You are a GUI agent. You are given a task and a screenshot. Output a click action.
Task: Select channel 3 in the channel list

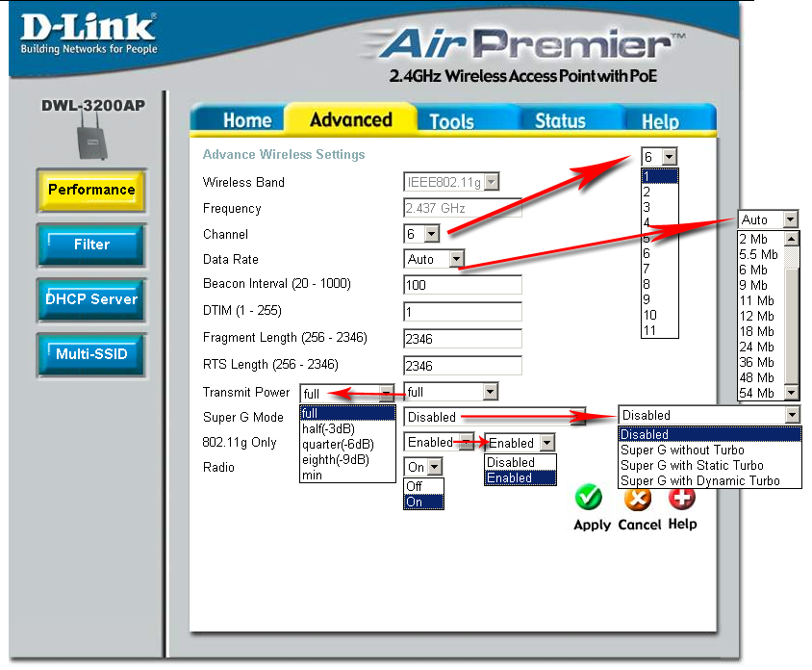coord(660,207)
